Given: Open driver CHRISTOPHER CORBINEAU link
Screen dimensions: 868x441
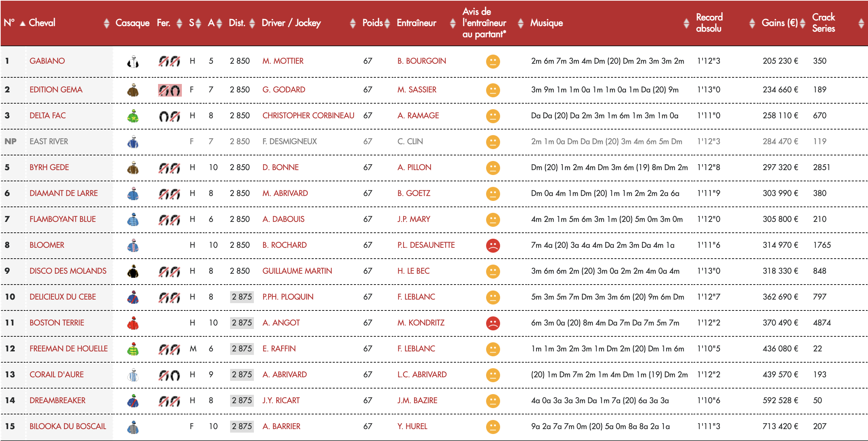Looking at the screenshot, I should (308, 115).
